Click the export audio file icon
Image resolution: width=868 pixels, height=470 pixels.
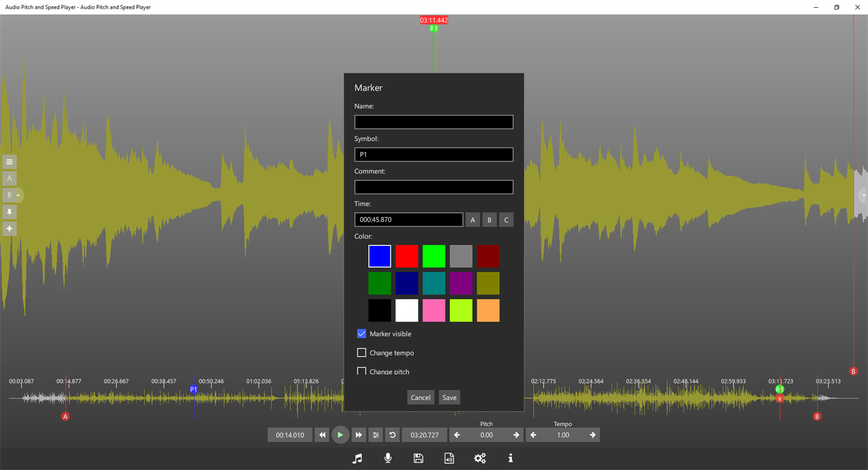[449, 459]
